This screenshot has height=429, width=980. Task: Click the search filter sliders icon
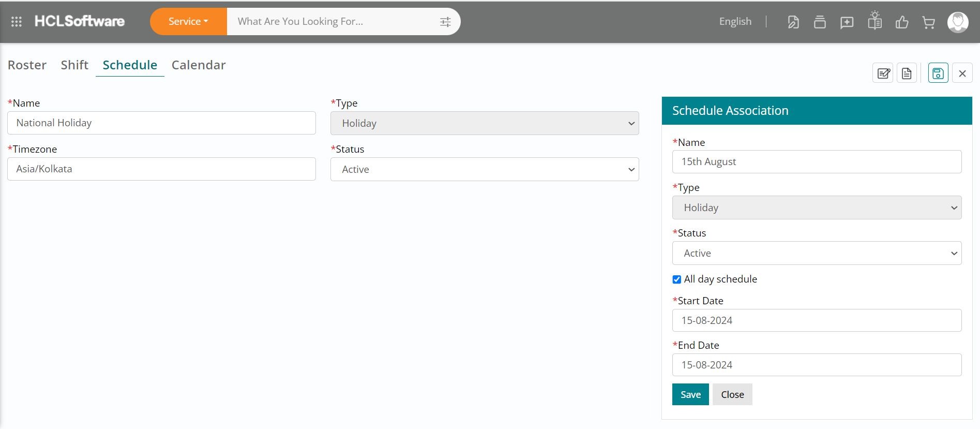[x=445, y=22]
